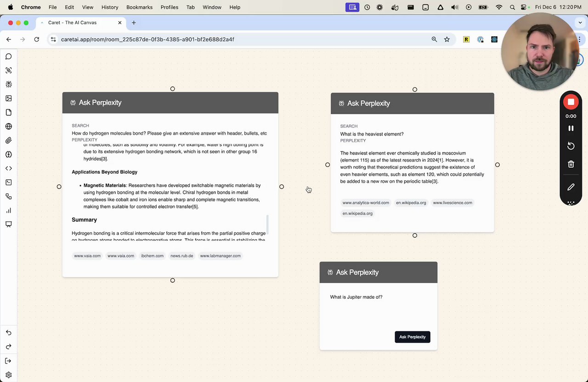Stop the screen recording

pos(571,102)
